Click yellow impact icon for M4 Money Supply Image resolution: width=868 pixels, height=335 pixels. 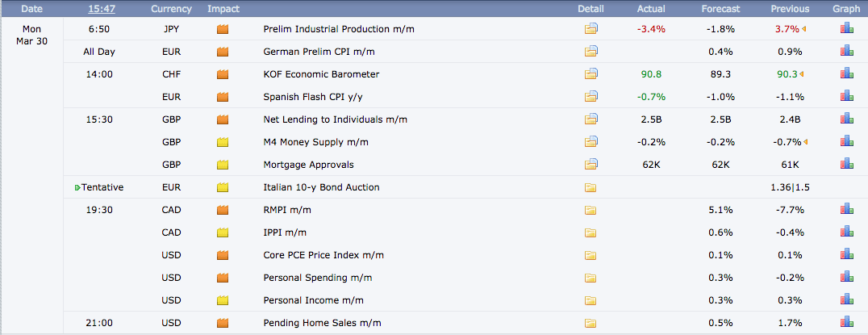[x=223, y=142]
